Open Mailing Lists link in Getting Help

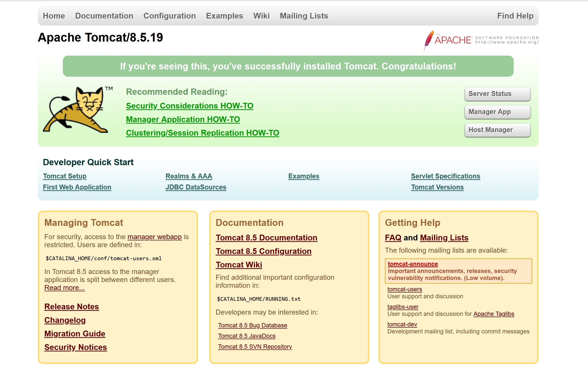[x=444, y=238]
